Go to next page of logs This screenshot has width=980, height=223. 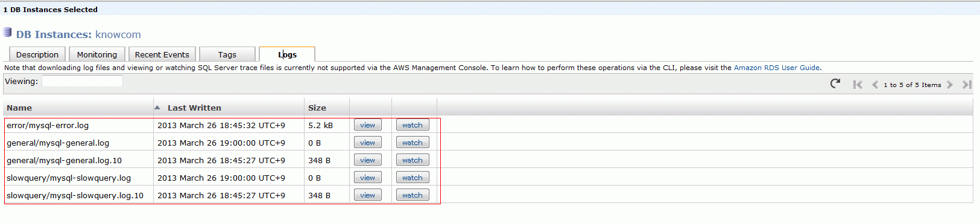pos(950,85)
